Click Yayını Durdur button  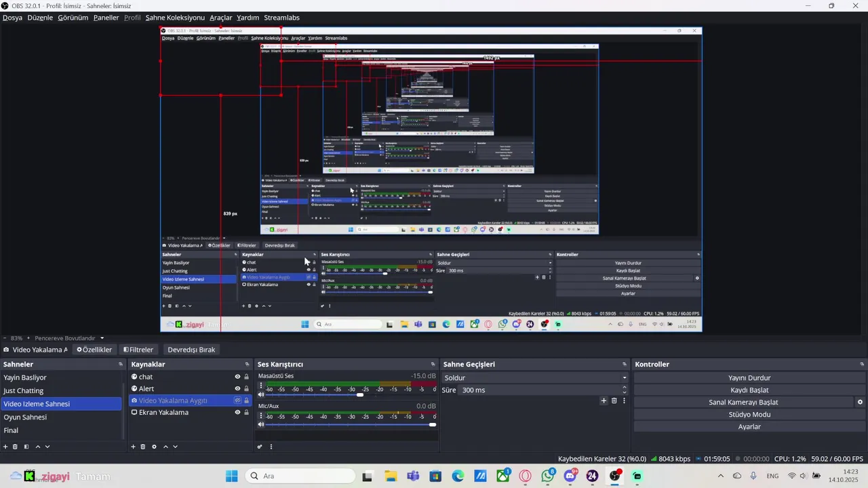coord(749,378)
